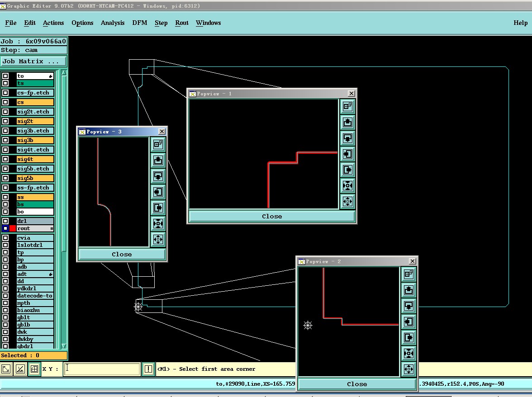Viewport: 532px width, 397px height.
Task: Open the DFM menu
Action: point(140,23)
